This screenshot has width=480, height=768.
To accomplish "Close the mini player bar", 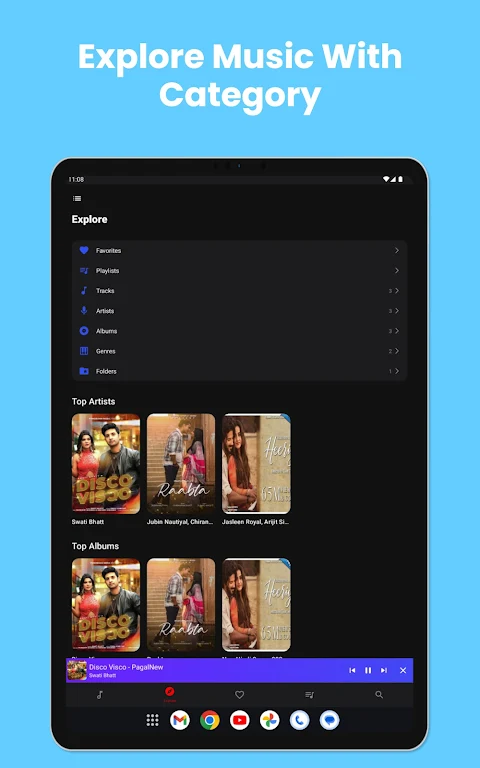I will click(x=403, y=670).
